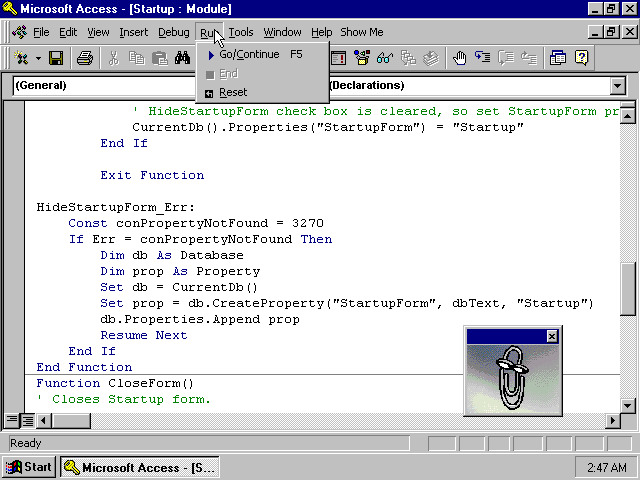The height and width of the screenshot is (480, 640).
Task: Minimize the inner module window
Action: pyautogui.click(x=596, y=32)
